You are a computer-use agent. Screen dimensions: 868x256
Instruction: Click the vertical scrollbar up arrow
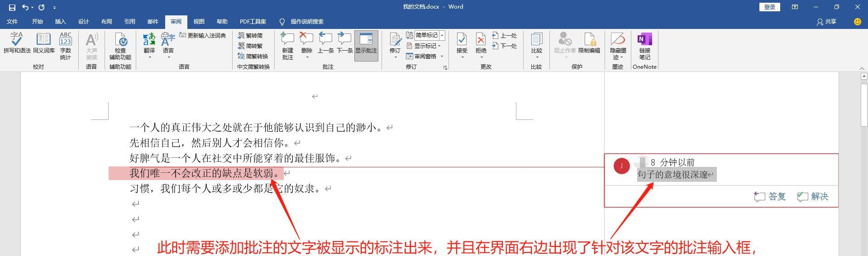[x=864, y=76]
